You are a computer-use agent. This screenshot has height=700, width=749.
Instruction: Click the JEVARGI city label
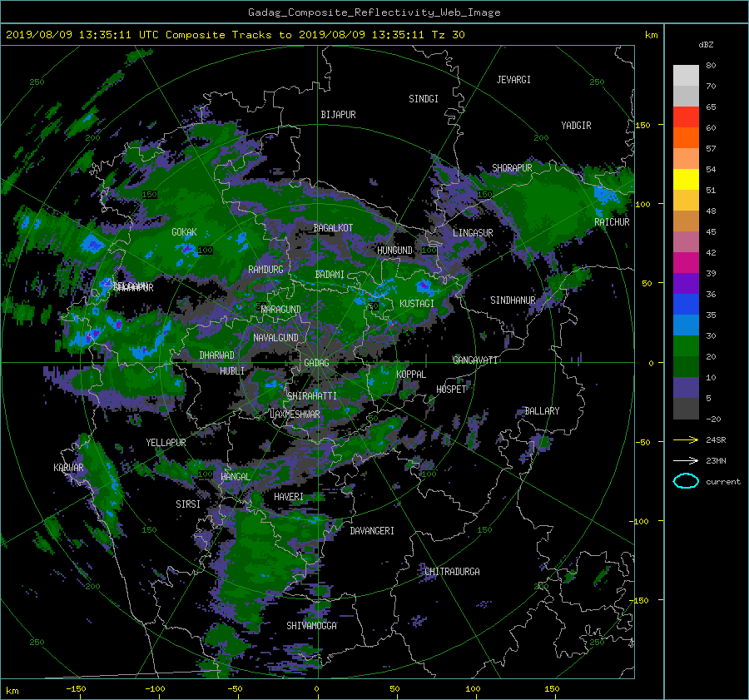click(x=513, y=80)
